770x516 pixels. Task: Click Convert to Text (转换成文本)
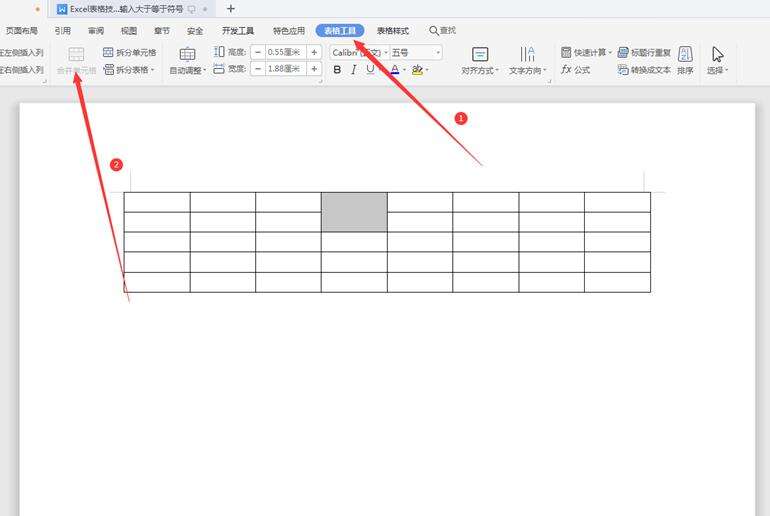pos(644,70)
